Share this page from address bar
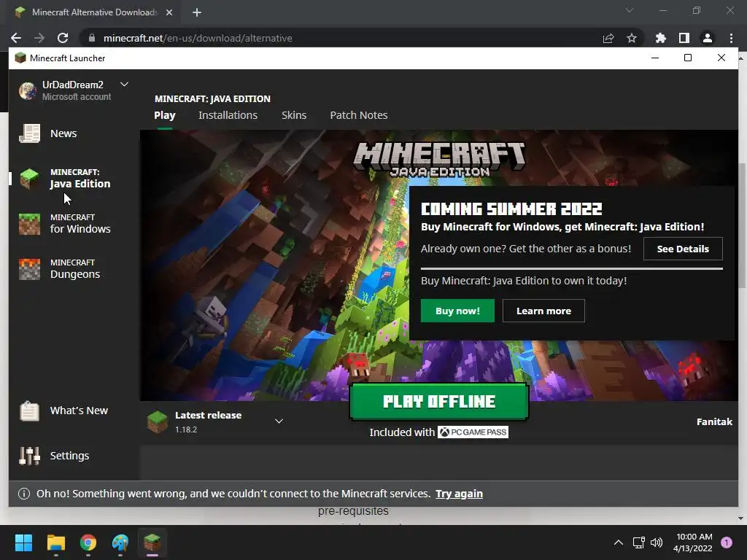This screenshot has width=747, height=560. click(x=608, y=38)
